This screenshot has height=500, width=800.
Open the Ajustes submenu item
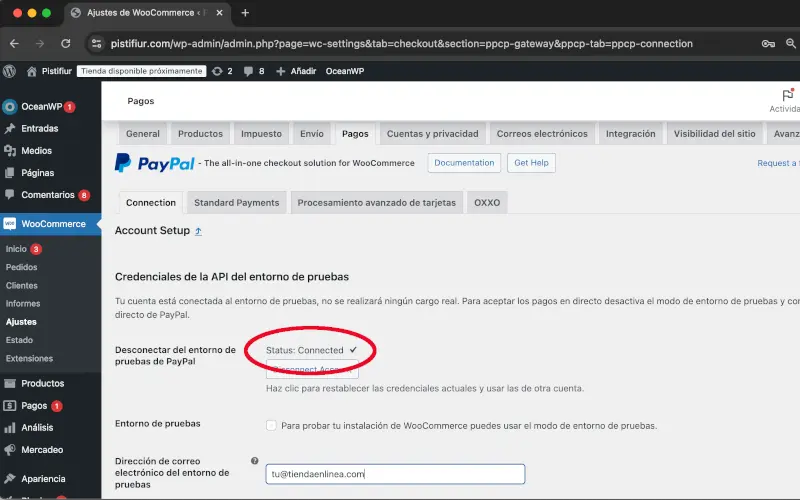click(21, 322)
